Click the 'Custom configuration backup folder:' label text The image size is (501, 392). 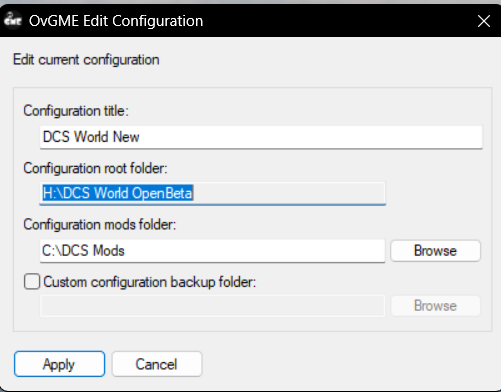pos(150,282)
